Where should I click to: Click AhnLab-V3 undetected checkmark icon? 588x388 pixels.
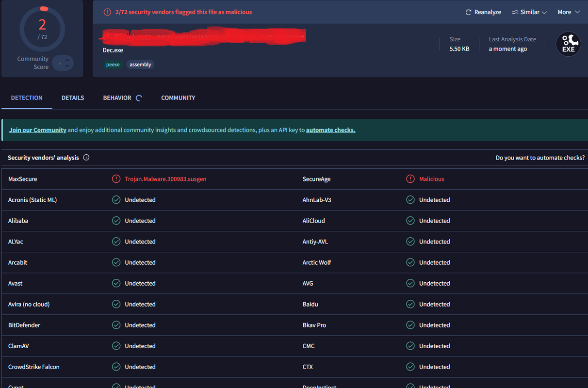(x=410, y=200)
